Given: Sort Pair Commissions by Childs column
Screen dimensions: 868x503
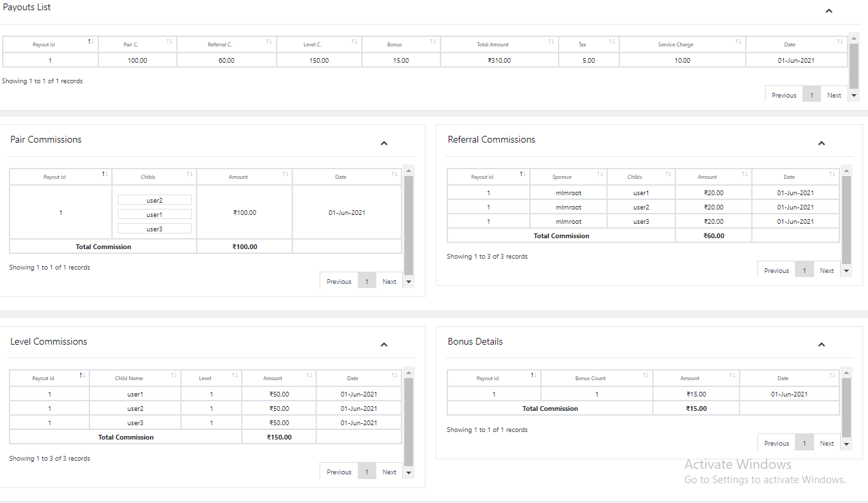Looking at the screenshot, I should (x=148, y=177).
